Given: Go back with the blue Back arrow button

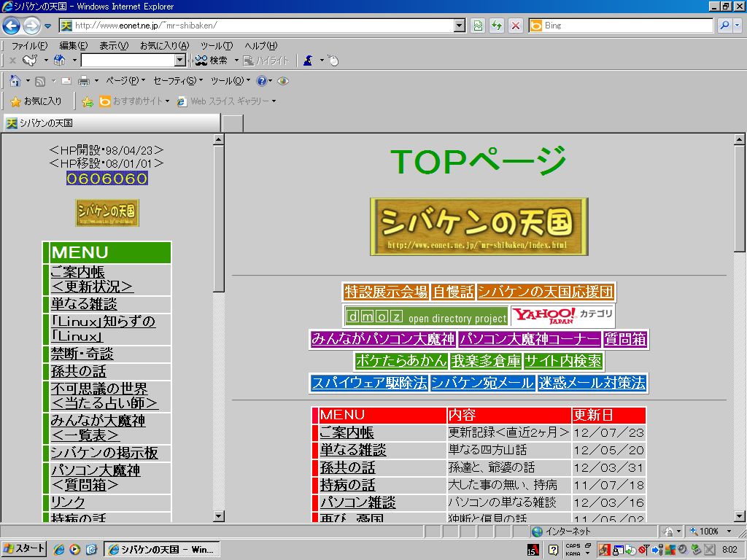Looking at the screenshot, I should tap(12, 26).
